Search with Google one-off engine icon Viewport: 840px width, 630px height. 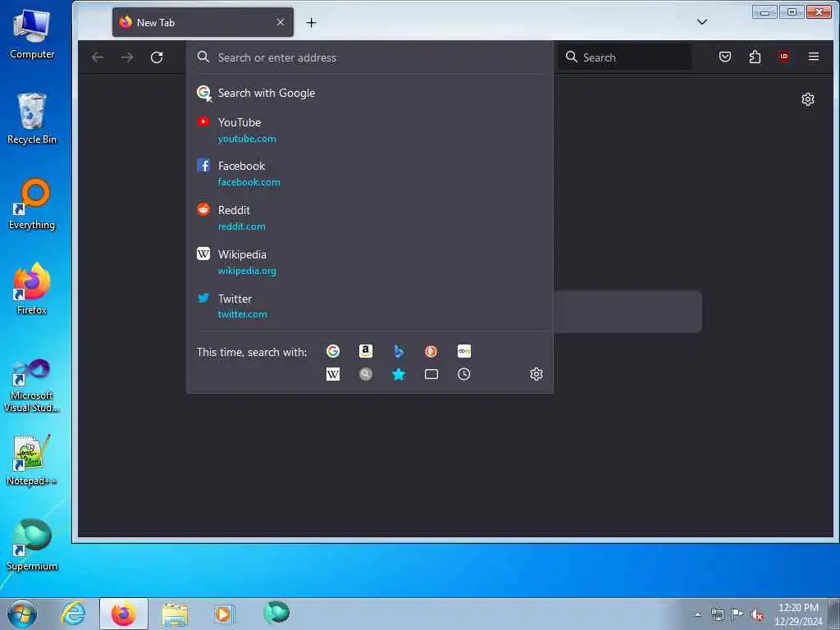pyautogui.click(x=333, y=351)
